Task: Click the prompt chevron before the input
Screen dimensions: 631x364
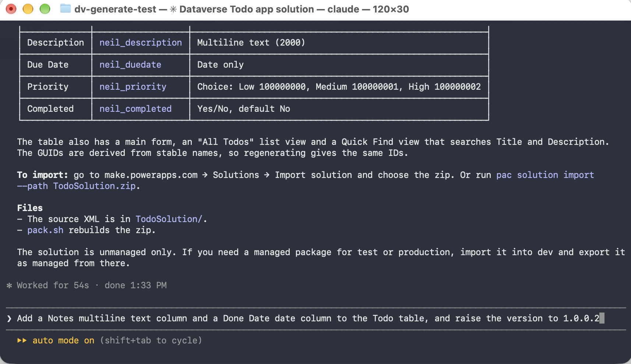Action: pyautogui.click(x=9, y=318)
